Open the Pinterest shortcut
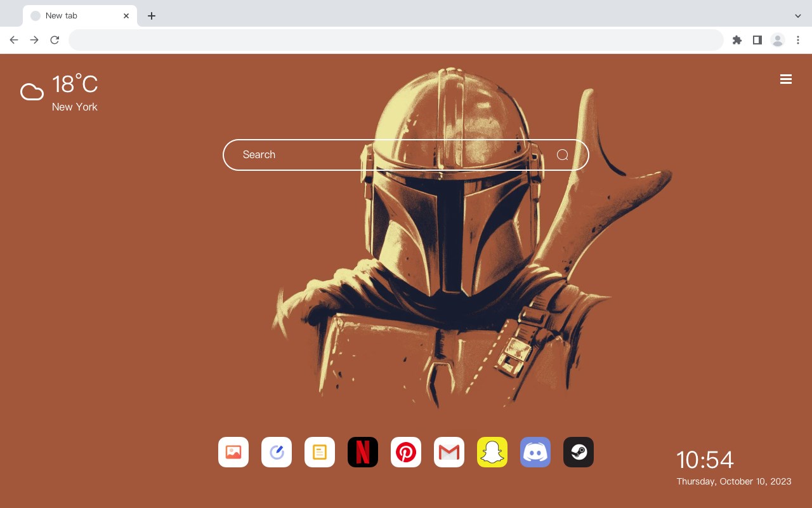 coord(406,452)
